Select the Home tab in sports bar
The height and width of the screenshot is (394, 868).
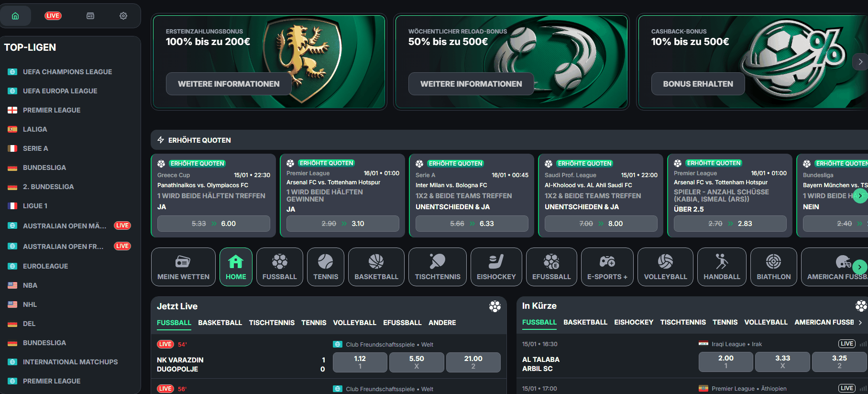(x=236, y=267)
